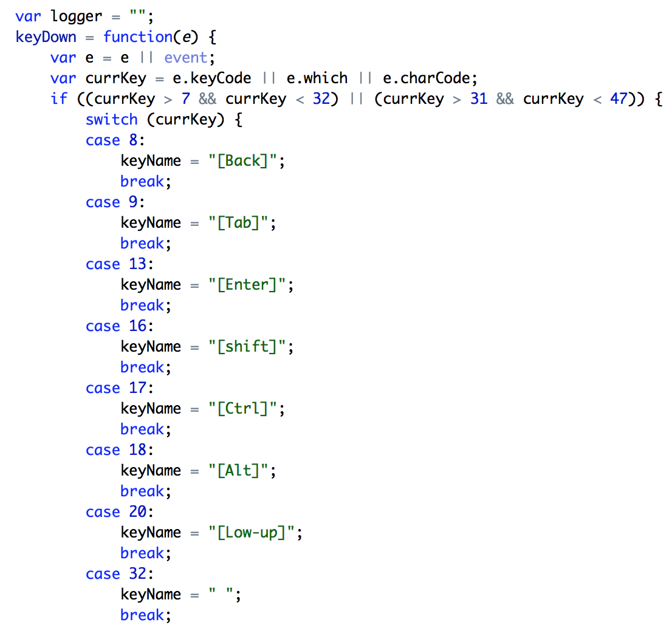Viewport: 672px width, 628px height.
Task: Click the event identifier on line three
Action: (x=185, y=57)
